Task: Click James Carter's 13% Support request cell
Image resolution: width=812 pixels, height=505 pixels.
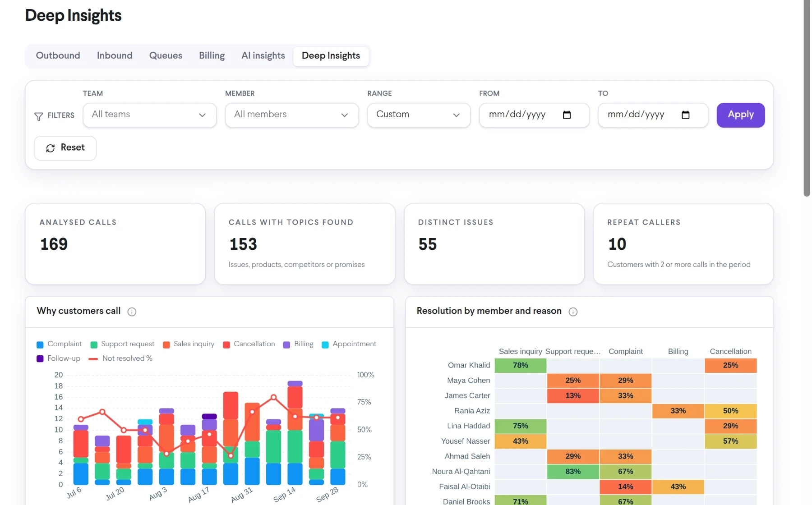Action: pyautogui.click(x=573, y=395)
